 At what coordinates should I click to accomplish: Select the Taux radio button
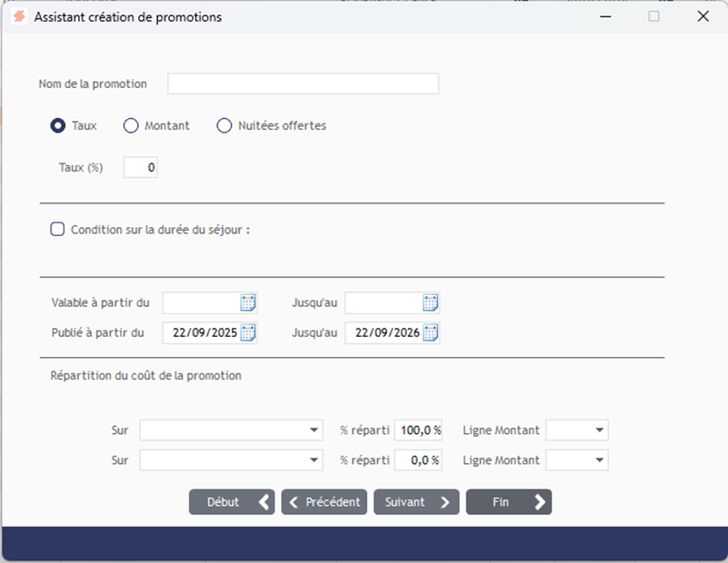(x=58, y=126)
